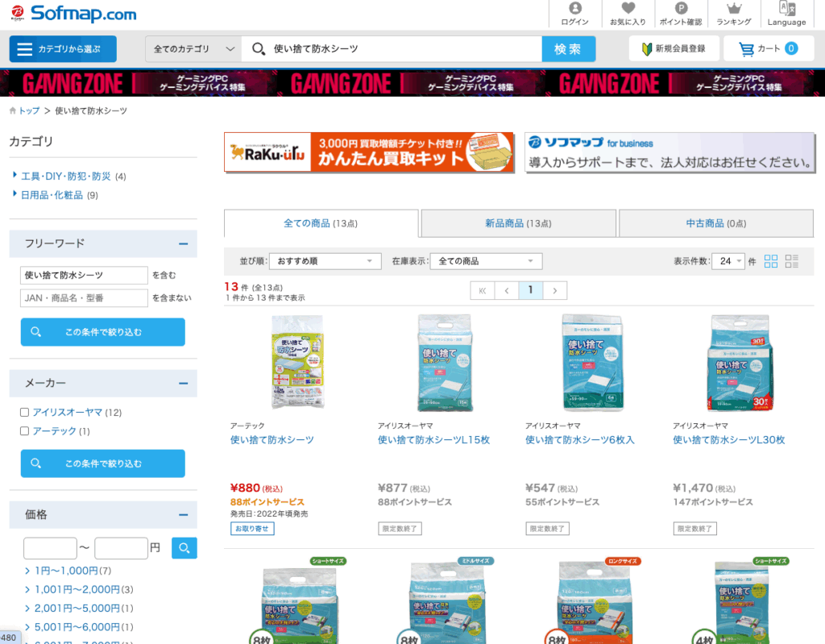Image resolution: width=825 pixels, height=644 pixels.
Task: Open 使い捨て防水シーツL30枚 product image
Action: (740, 362)
